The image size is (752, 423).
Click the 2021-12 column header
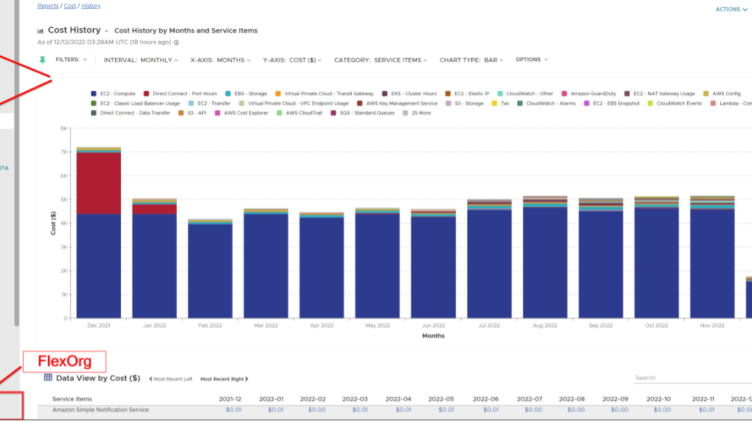[230, 399]
